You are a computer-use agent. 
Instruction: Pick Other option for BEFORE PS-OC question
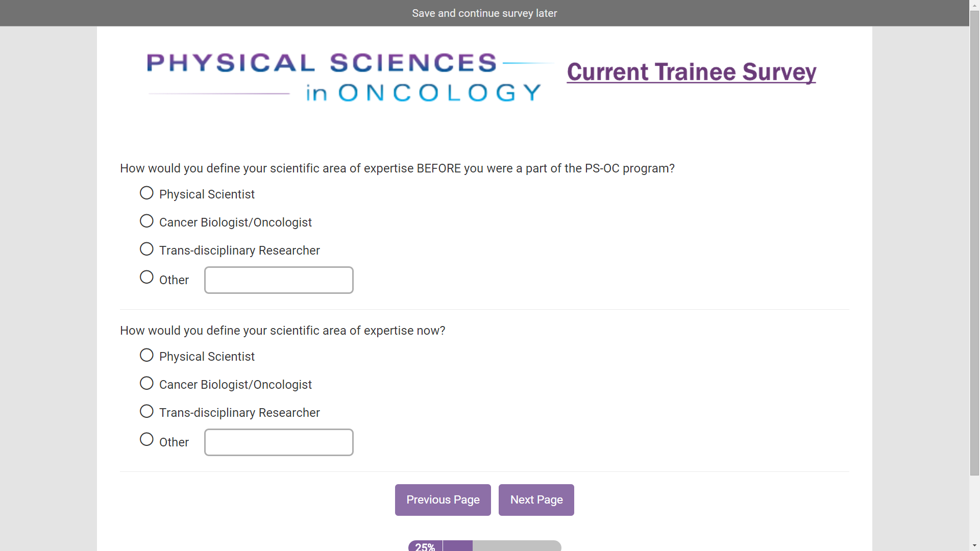click(x=146, y=278)
